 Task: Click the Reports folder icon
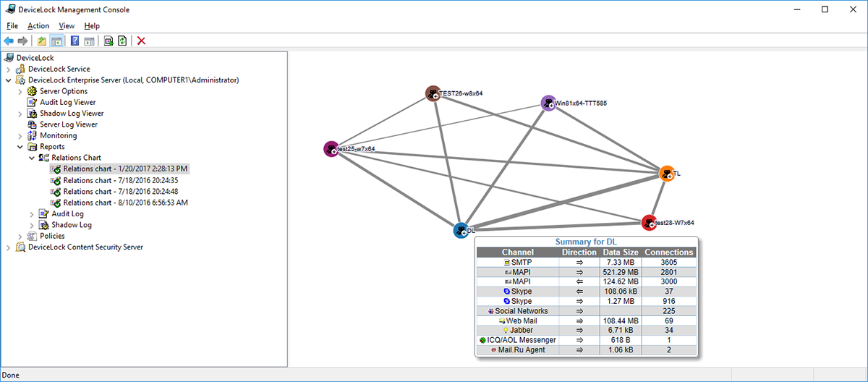32,146
